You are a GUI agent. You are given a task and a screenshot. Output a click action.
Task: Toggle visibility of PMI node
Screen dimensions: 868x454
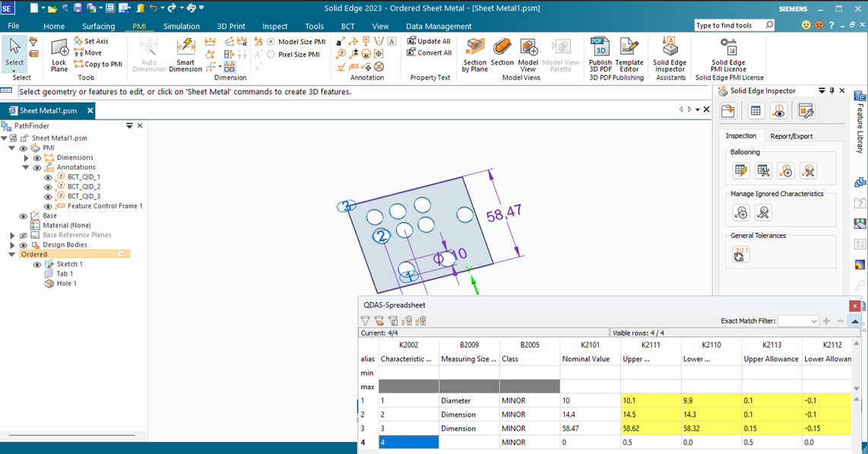pos(24,148)
